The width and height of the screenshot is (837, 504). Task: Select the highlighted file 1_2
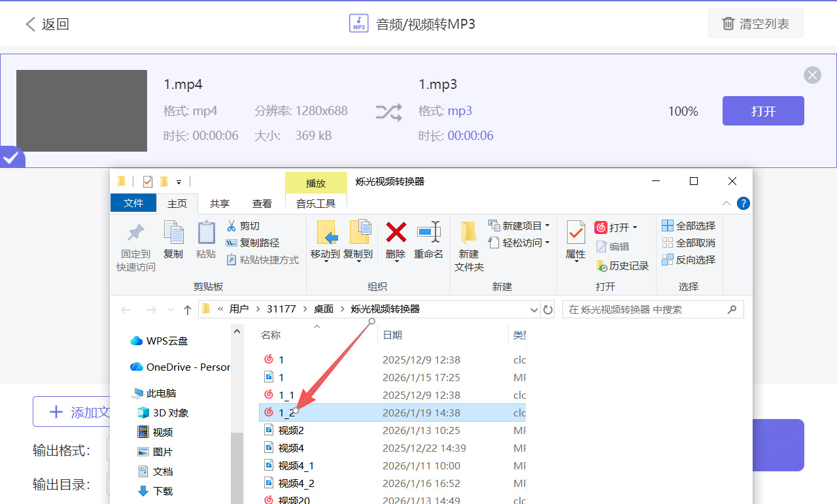pyautogui.click(x=392, y=412)
